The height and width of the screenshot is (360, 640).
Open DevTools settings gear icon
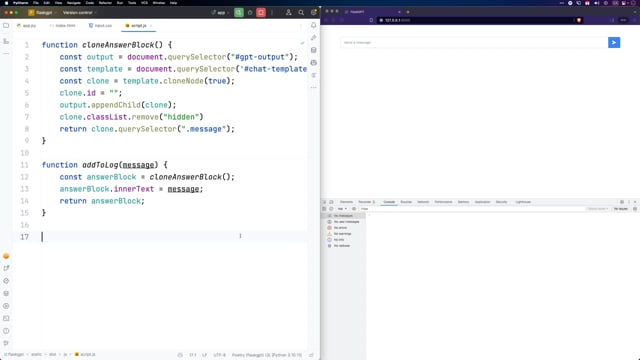click(x=622, y=202)
